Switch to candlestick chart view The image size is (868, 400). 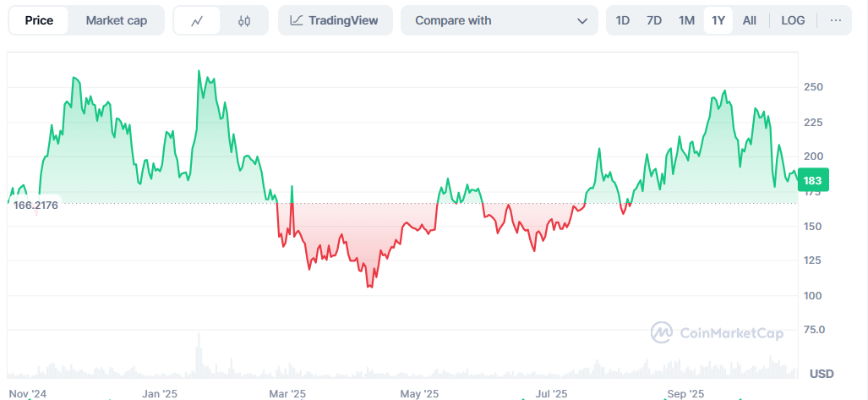point(244,20)
